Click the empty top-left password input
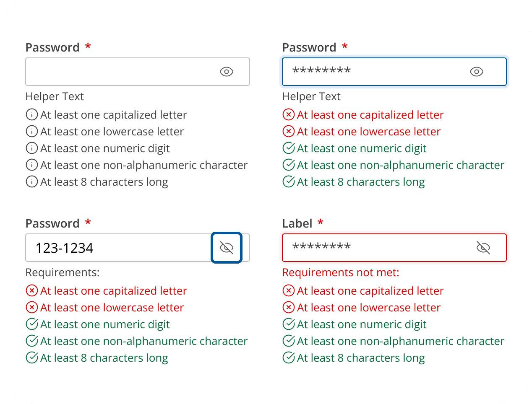532x404 pixels. pos(138,72)
